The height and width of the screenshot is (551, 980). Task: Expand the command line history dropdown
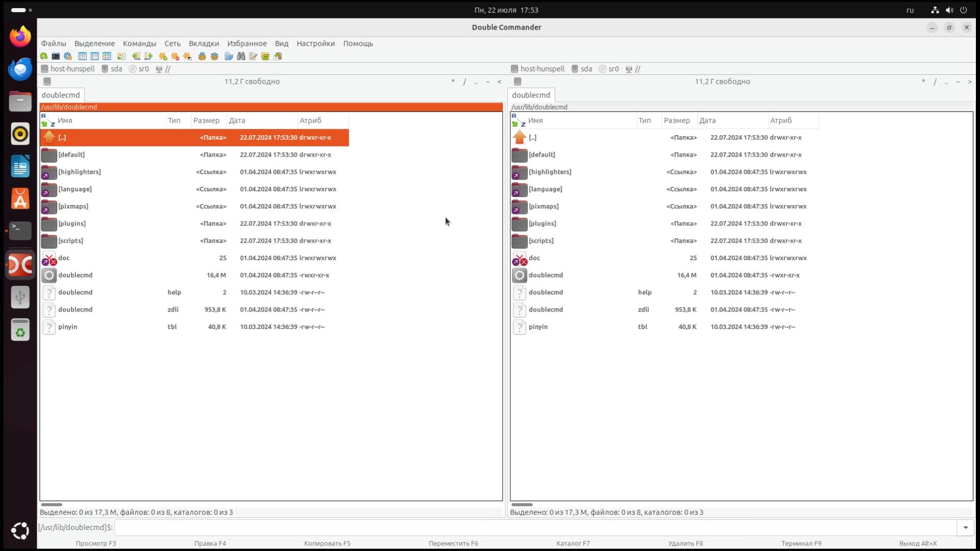965,528
